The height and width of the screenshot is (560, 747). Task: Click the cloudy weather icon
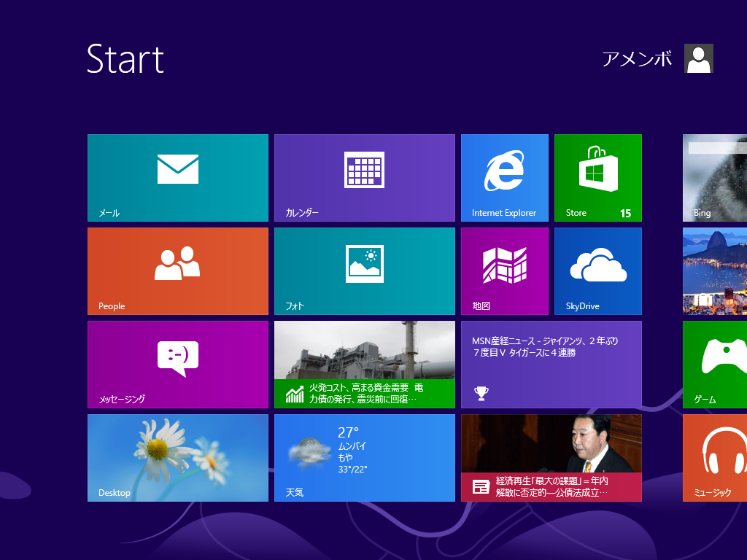[309, 451]
